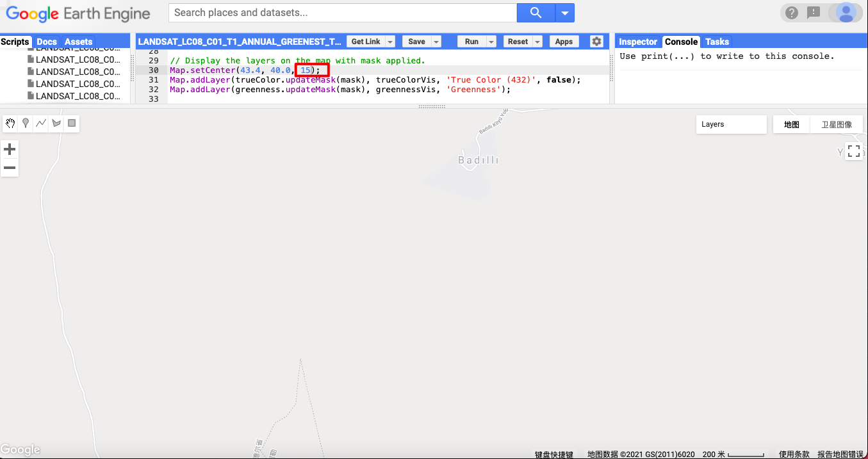Image resolution: width=868 pixels, height=459 pixels.
Task: Switch map type to 卫星图像
Action: [837, 124]
